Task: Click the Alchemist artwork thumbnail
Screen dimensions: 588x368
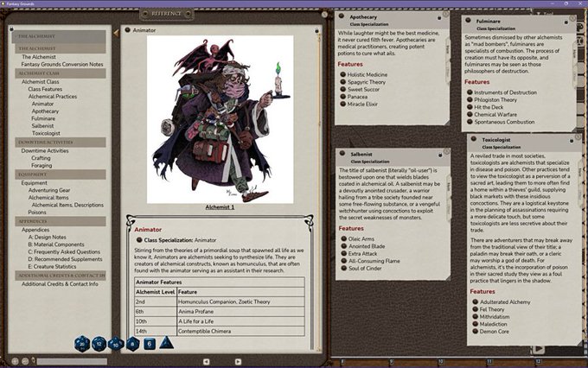Action: click(x=220, y=119)
